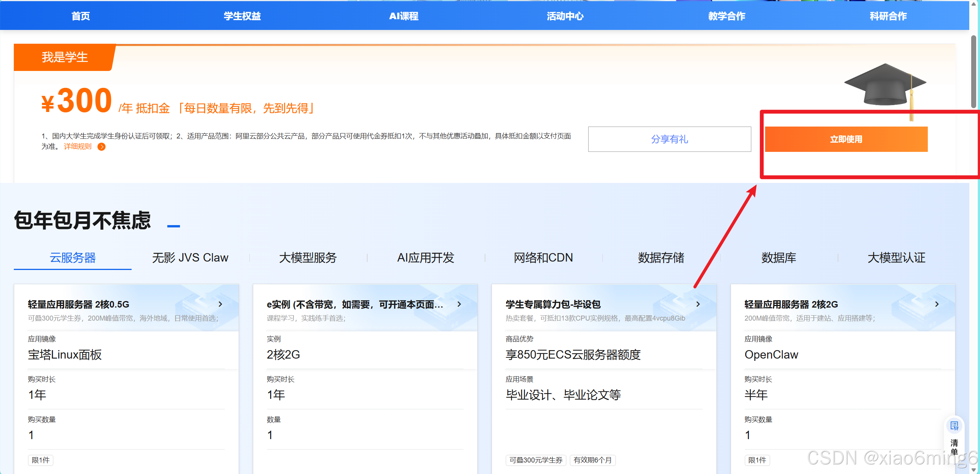Click the 立即使用 orange button

(x=846, y=139)
